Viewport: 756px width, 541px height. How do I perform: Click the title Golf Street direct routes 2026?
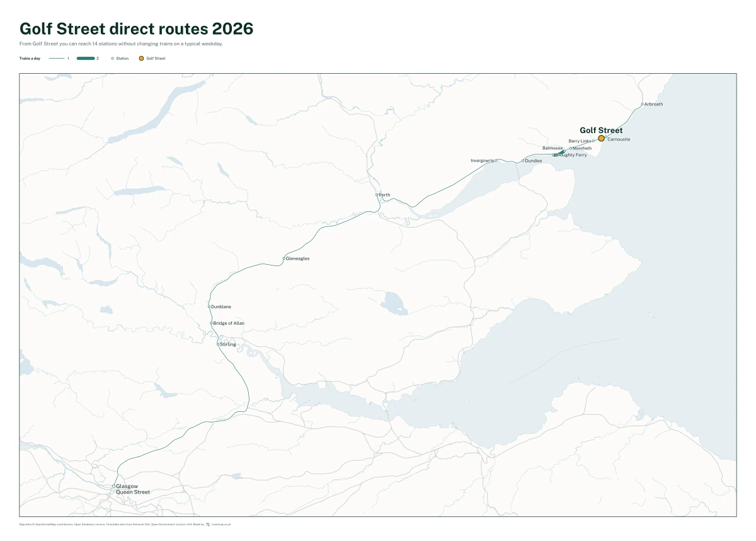(x=137, y=28)
